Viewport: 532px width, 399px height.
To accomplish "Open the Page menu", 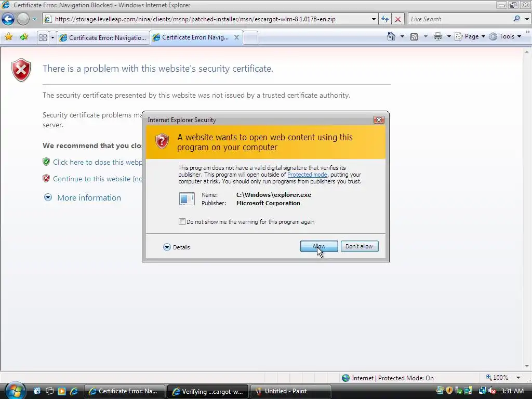I will (x=470, y=36).
